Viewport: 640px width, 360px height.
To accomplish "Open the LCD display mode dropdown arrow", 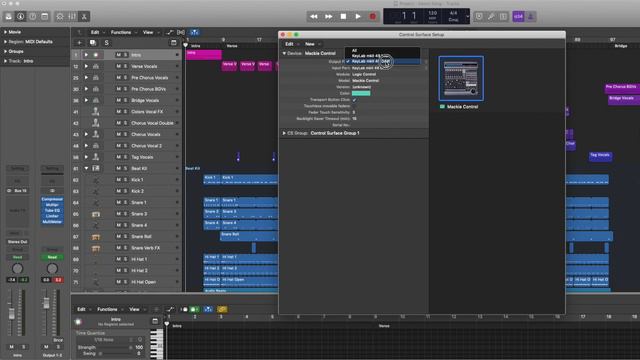I will 467,16.
